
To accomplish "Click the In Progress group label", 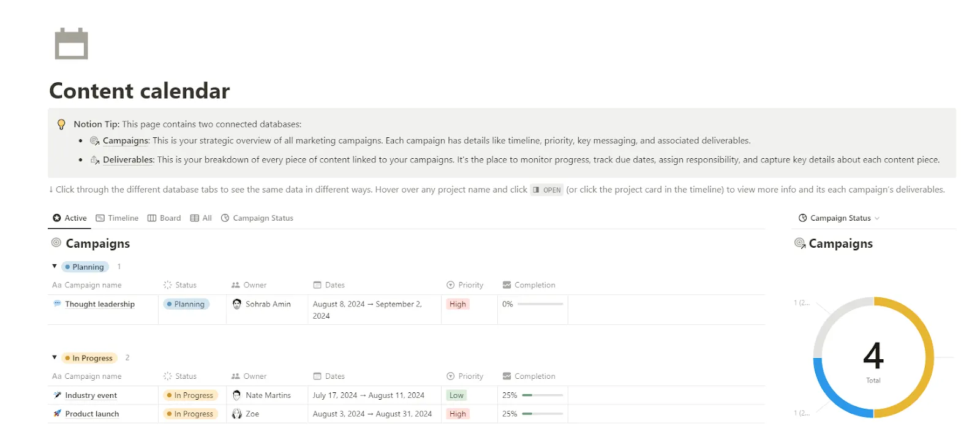I will 89,358.
